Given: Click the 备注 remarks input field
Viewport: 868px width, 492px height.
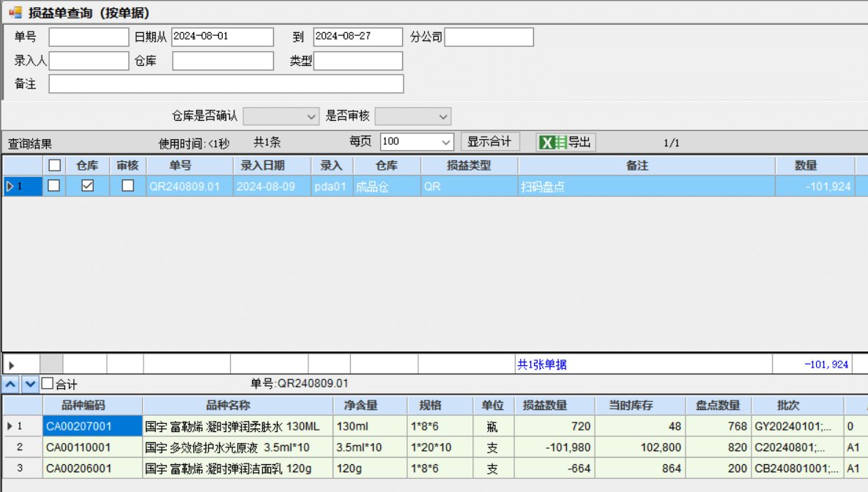Looking at the screenshot, I should (x=226, y=84).
